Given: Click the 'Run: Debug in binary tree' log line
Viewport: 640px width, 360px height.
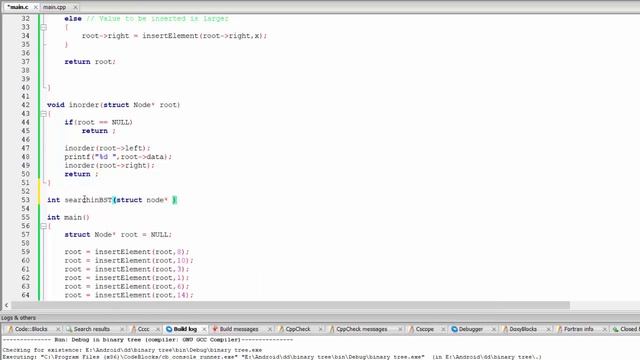Looking at the screenshot, I should 148,340.
